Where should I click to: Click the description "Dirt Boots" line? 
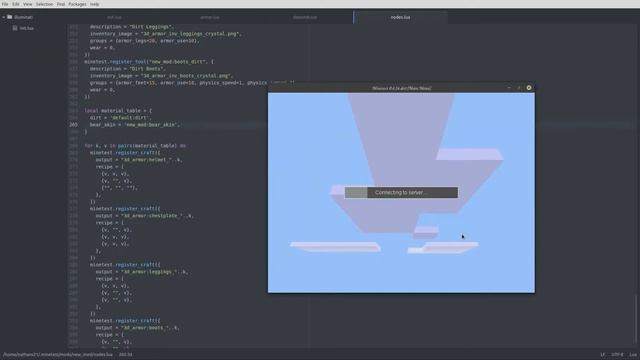pos(128,69)
